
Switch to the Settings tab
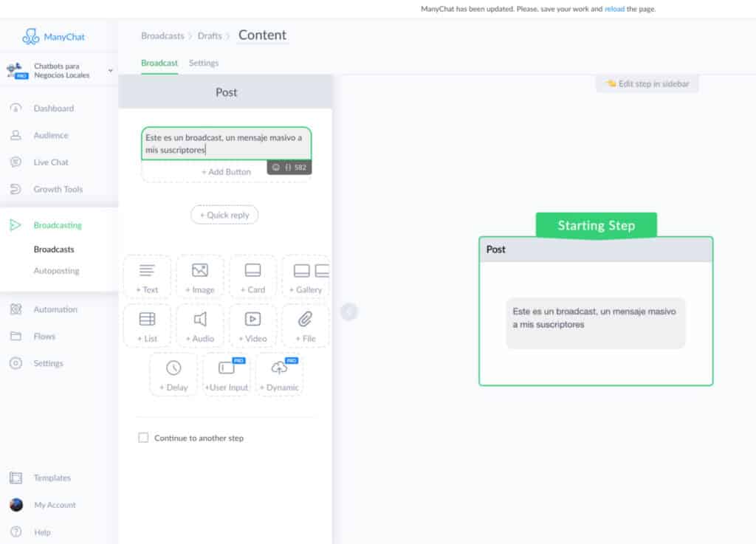[x=204, y=63]
